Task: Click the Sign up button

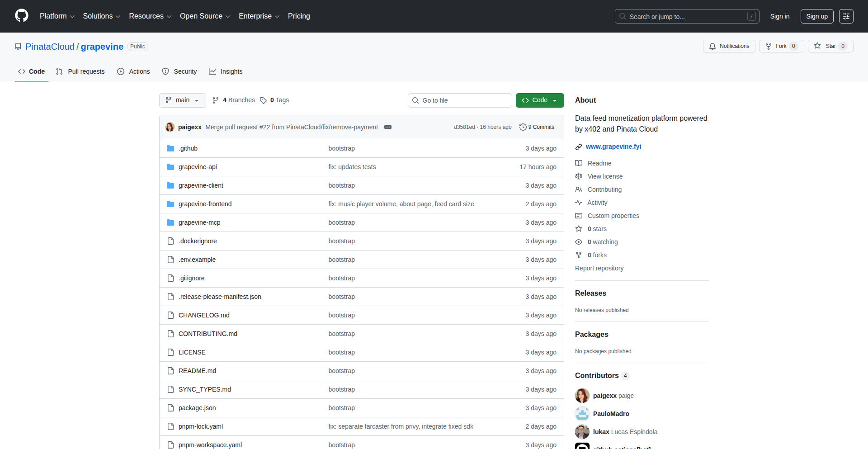Action: pos(817,16)
